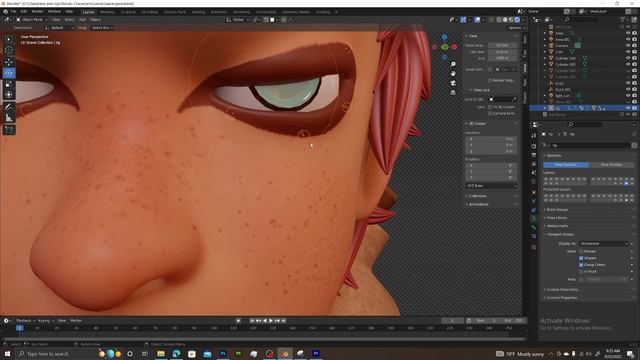The width and height of the screenshot is (640, 360).
Task: Select the Select Box tool at toolbar top
Action: (9, 39)
